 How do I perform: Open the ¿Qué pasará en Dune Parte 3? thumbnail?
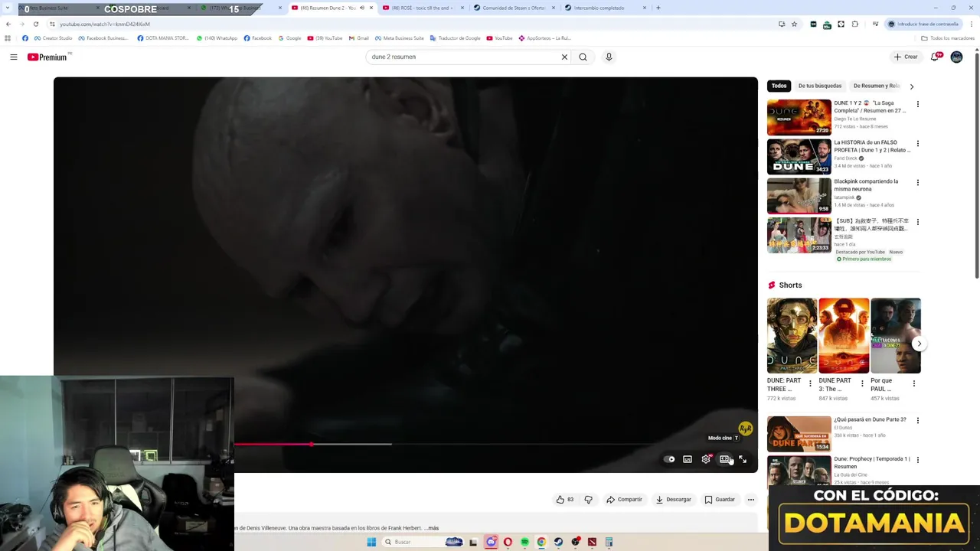click(799, 434)
